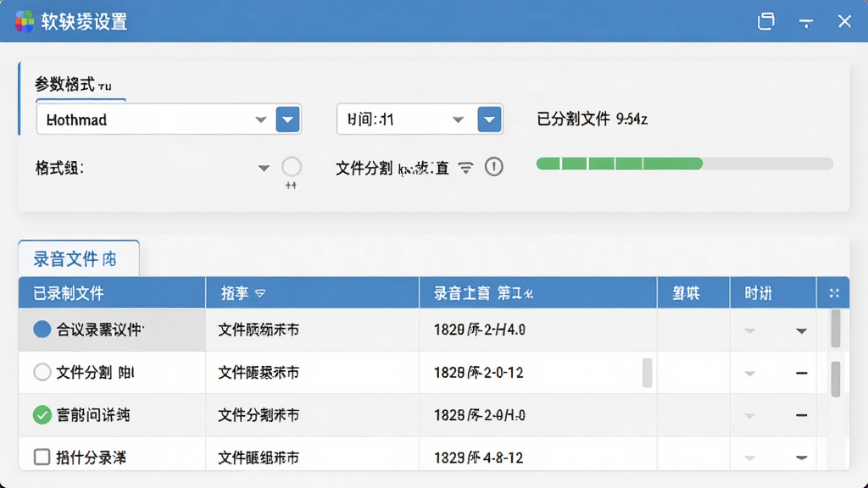Screen dimensions: 868x488
Task: Click the blue dropdown button beside Hothmad
Action: click(288, 119)
